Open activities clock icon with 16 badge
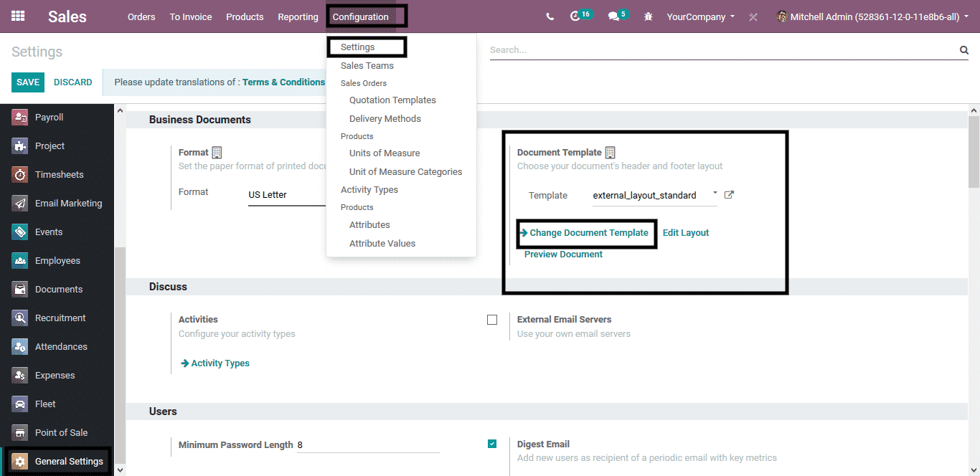The height and width of the screenshot is (476, 980). [575, 16]
